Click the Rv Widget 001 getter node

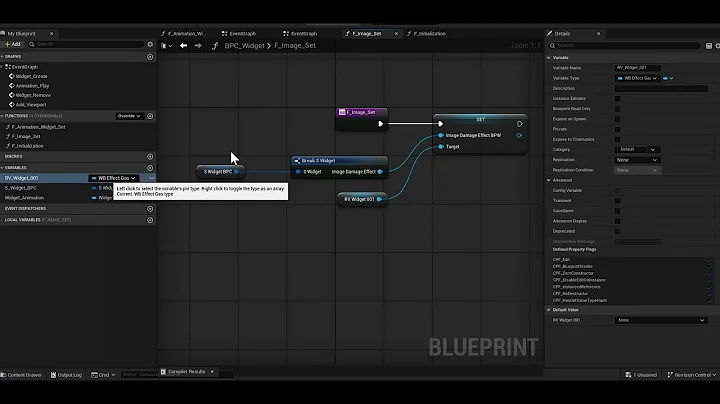pyautogui.click(x=362, y=199)
